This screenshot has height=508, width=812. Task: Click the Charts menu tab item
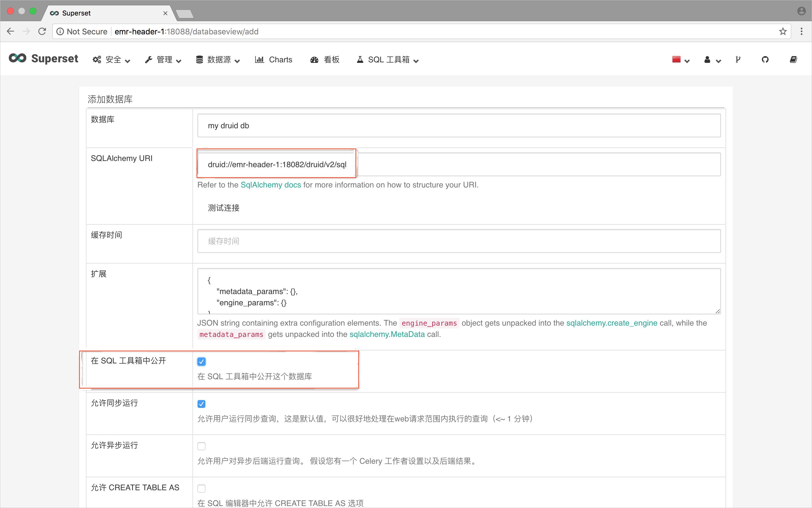[x=274, y=60]
